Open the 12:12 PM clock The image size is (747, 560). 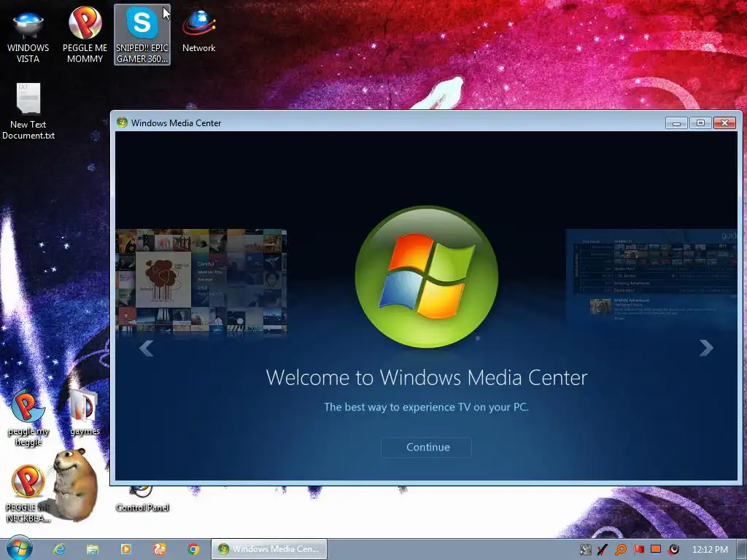[710, 550]
